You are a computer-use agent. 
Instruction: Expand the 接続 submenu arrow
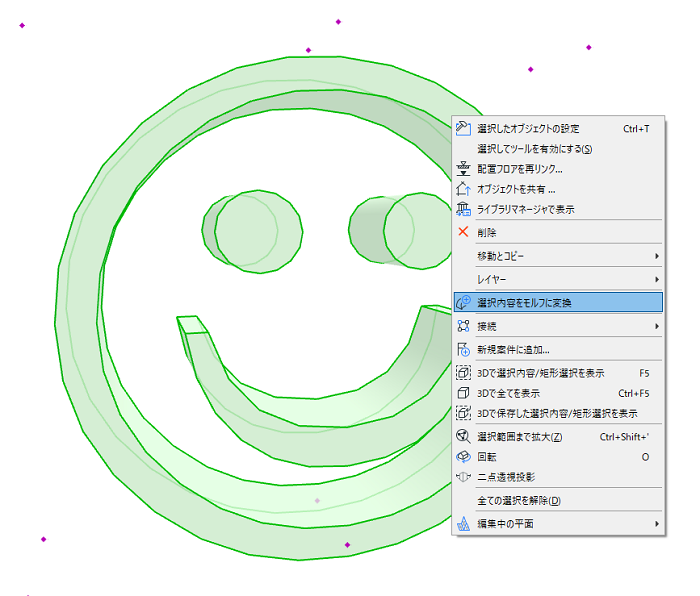pyautogui.click(x=657, y=326)
